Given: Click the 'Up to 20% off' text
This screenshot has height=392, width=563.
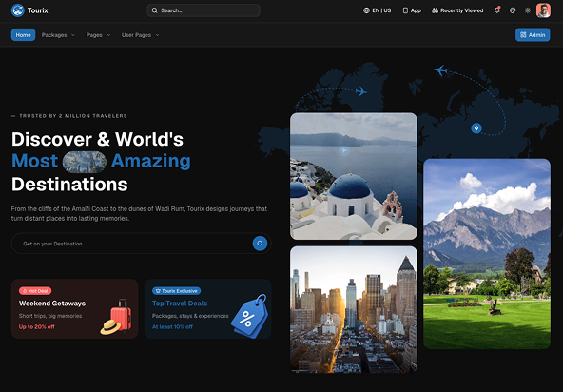Looking at the screenshot, I should 37,327.
